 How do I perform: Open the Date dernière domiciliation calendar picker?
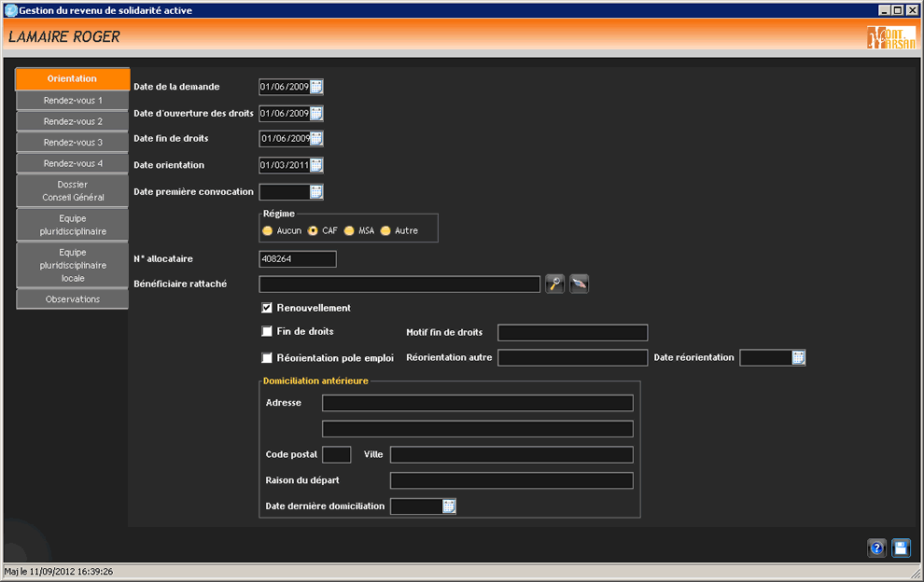pyautogui.click(x=449, y=506)
